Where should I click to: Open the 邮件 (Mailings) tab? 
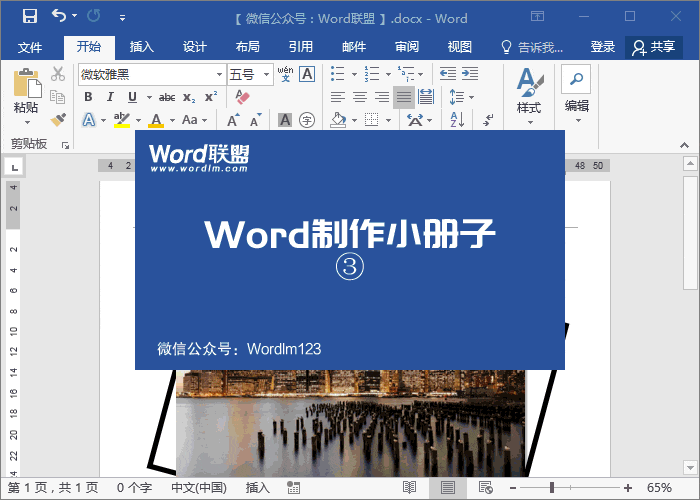pyautogui.click(x=354, y=46)
